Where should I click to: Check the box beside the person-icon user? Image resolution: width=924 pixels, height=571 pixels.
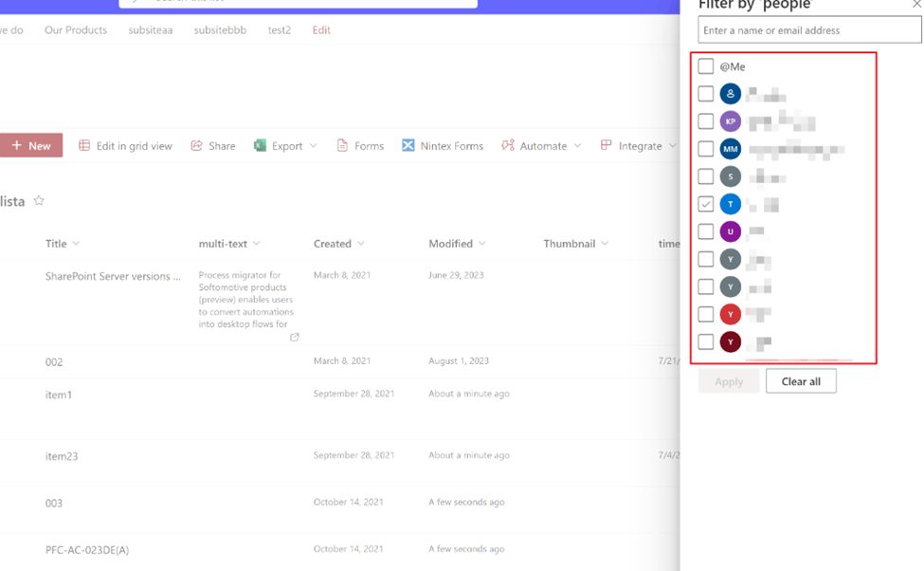point(705,94)
